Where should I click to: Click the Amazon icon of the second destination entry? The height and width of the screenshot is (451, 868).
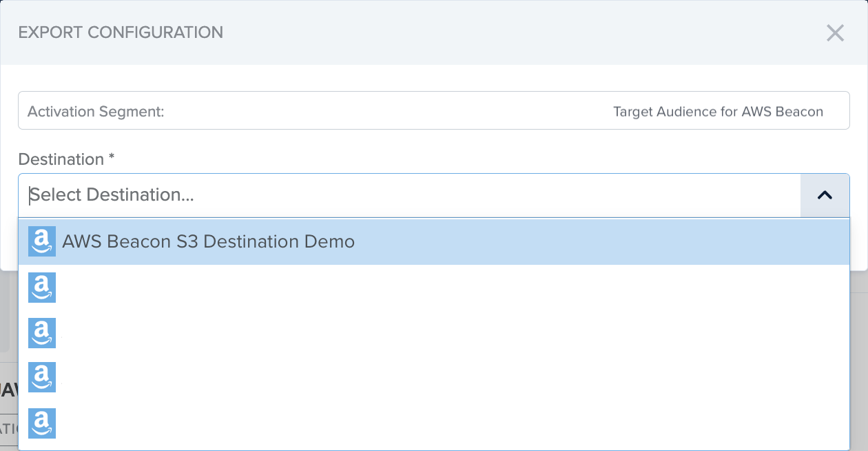42,287
